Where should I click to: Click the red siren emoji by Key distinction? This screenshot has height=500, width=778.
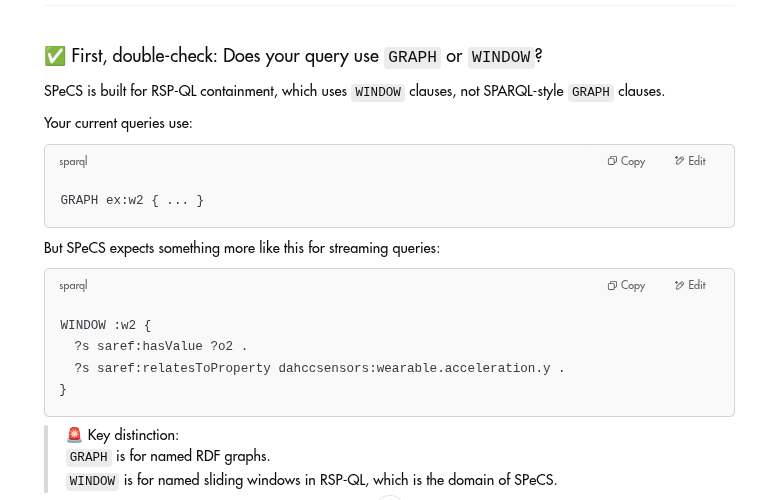74,435
